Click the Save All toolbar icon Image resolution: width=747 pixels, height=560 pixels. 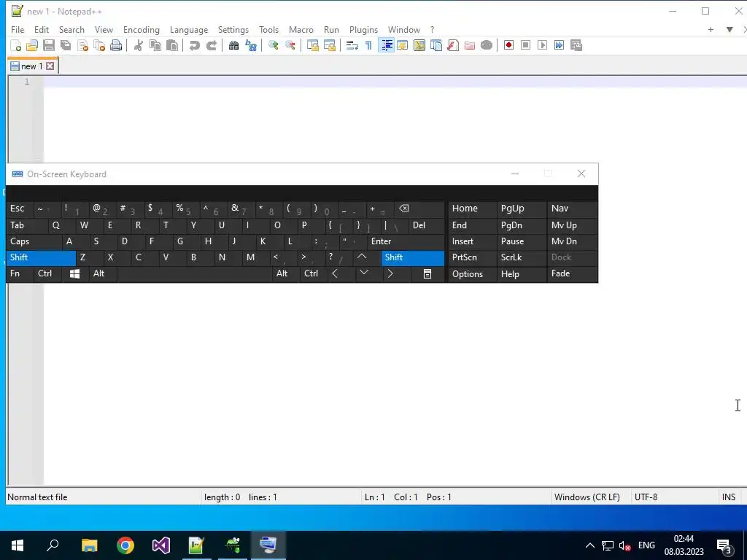(65, 45)
